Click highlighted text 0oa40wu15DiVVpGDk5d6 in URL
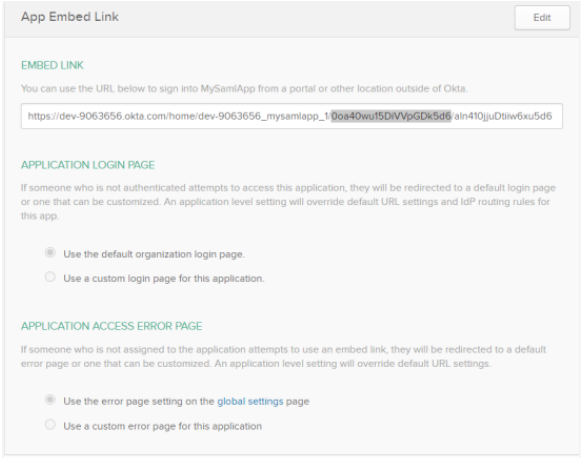The width and height of the screenshot is (585, 458). (x=391, y=116)
